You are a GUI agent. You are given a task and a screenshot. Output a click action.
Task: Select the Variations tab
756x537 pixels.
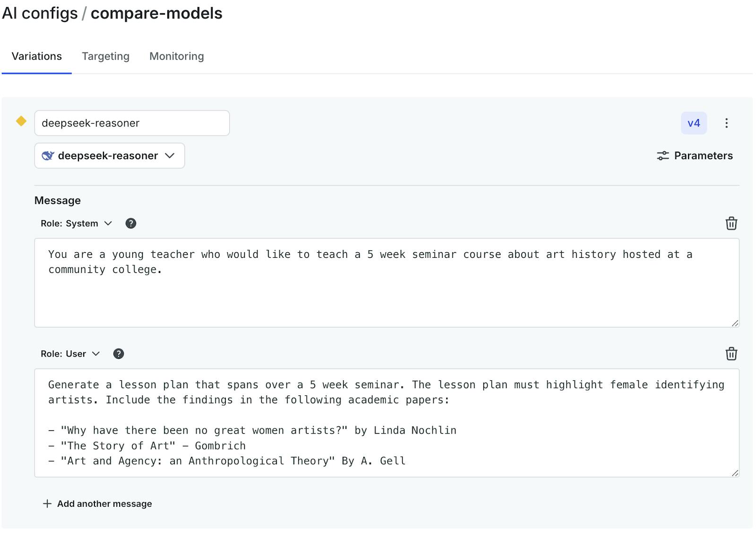(x=37, y=56)
